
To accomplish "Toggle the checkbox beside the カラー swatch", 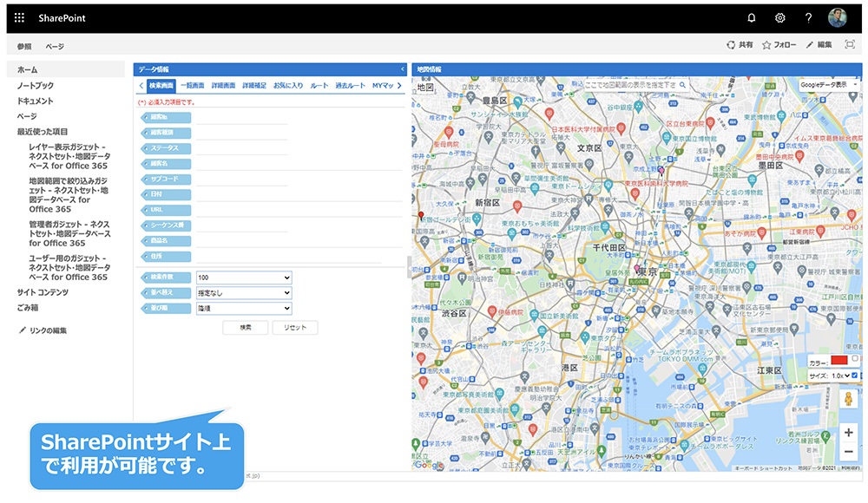I will 855,360.
